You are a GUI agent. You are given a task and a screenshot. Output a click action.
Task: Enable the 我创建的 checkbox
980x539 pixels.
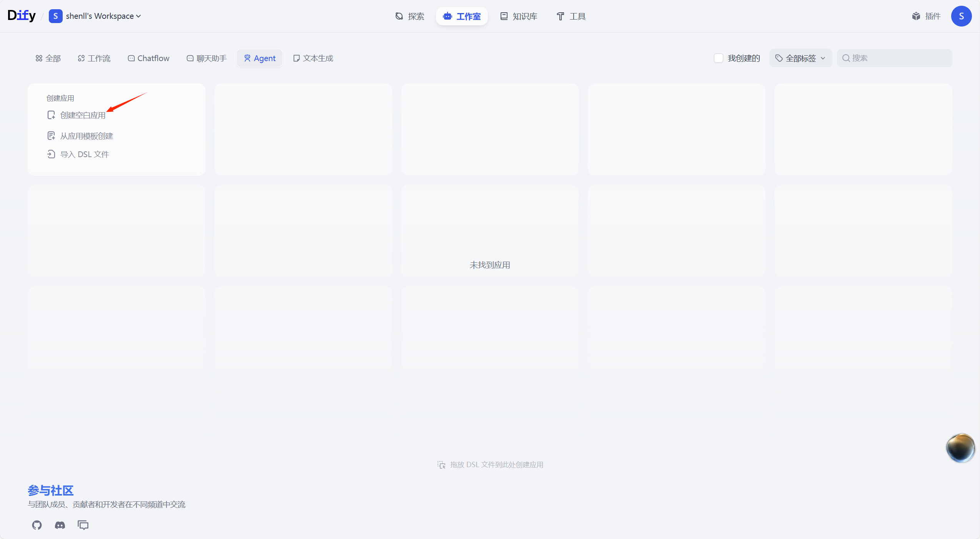pos(718,58)
